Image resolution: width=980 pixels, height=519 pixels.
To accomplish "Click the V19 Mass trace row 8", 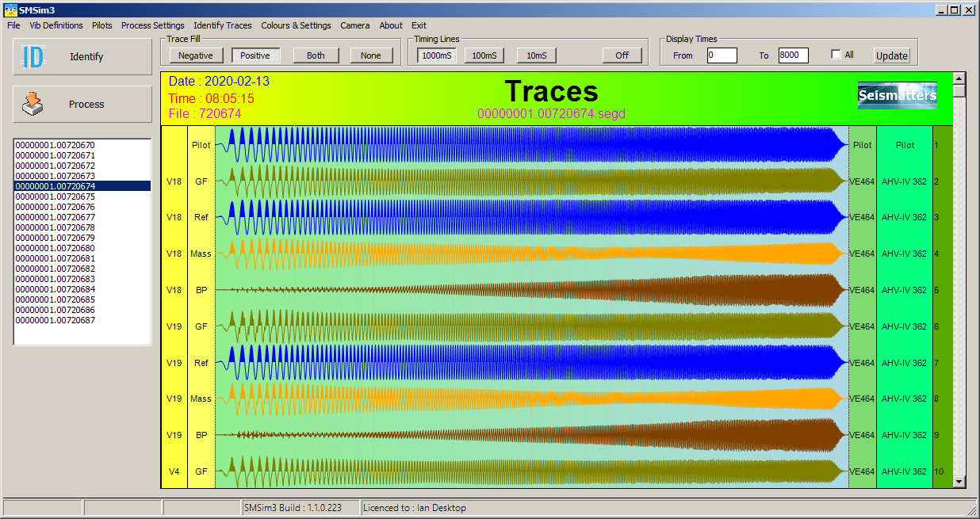I will [532, 399].
